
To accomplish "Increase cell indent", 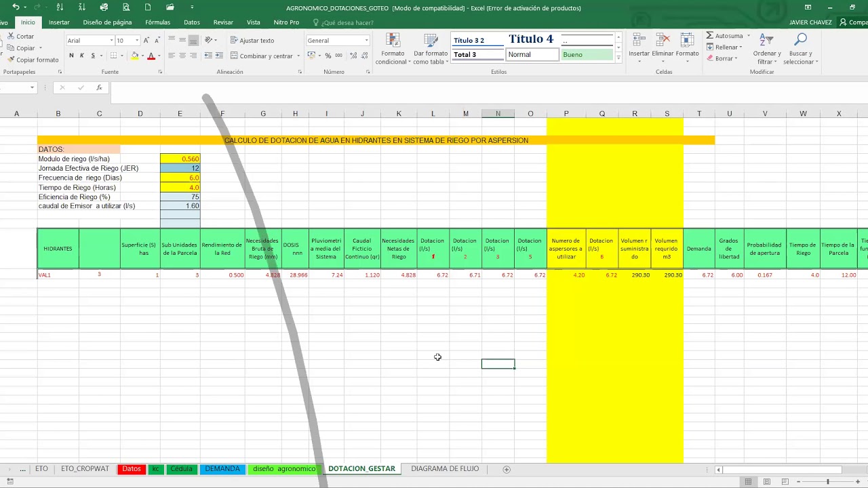I will click(219, 56).
